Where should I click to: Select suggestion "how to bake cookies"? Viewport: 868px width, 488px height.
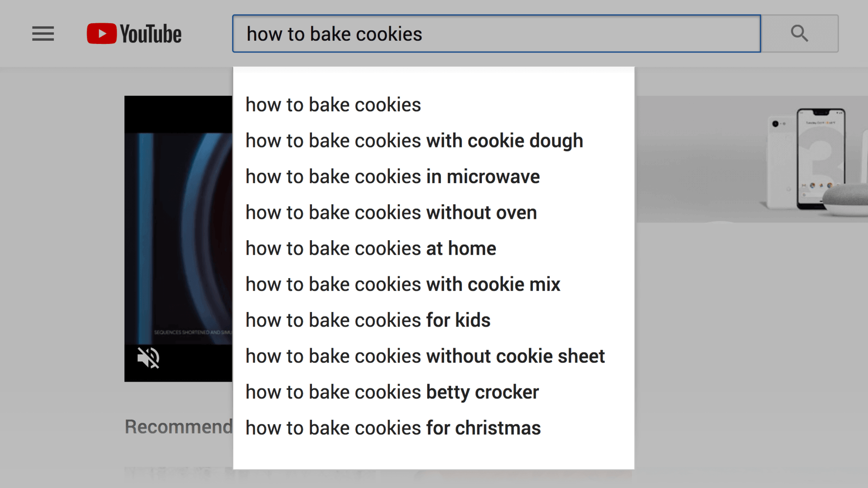(333, 105)
